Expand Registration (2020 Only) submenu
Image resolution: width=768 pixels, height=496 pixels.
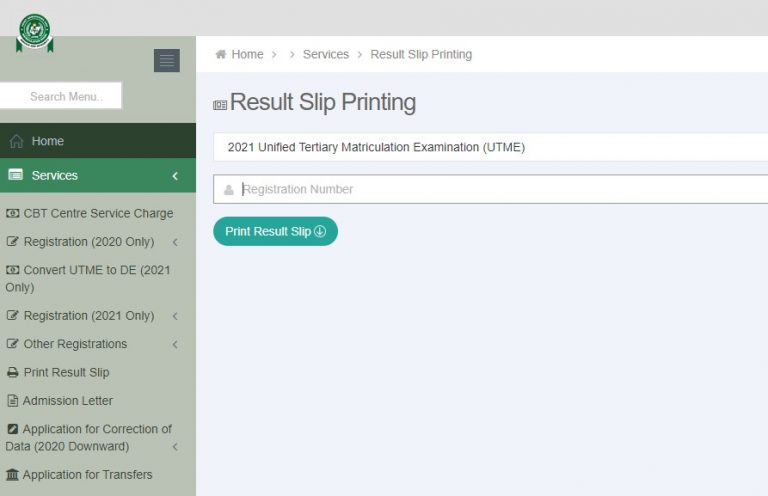pos(175,242)
